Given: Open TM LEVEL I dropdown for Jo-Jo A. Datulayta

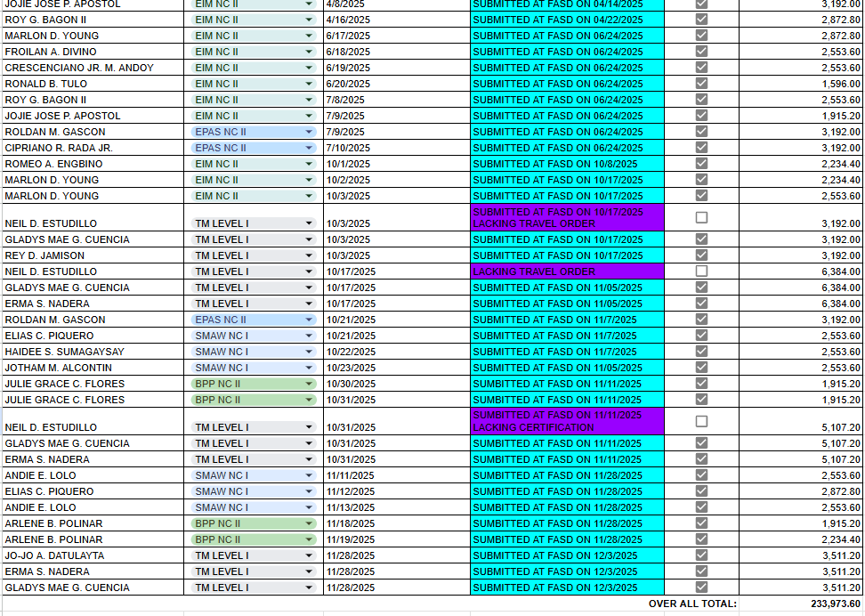Looking at the screenshot, I should (309, 555).
